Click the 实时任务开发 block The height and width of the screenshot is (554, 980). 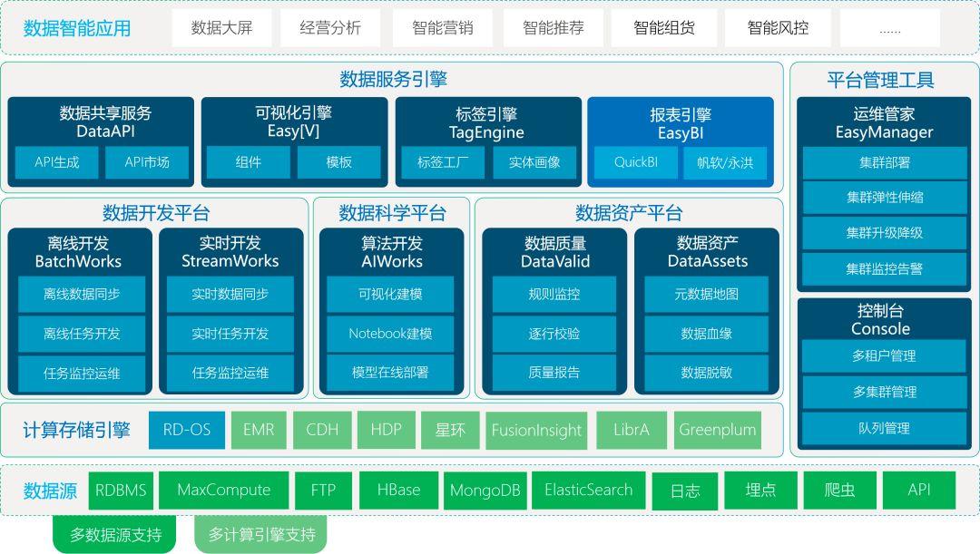pyautogui.click(x=230, y=335)
